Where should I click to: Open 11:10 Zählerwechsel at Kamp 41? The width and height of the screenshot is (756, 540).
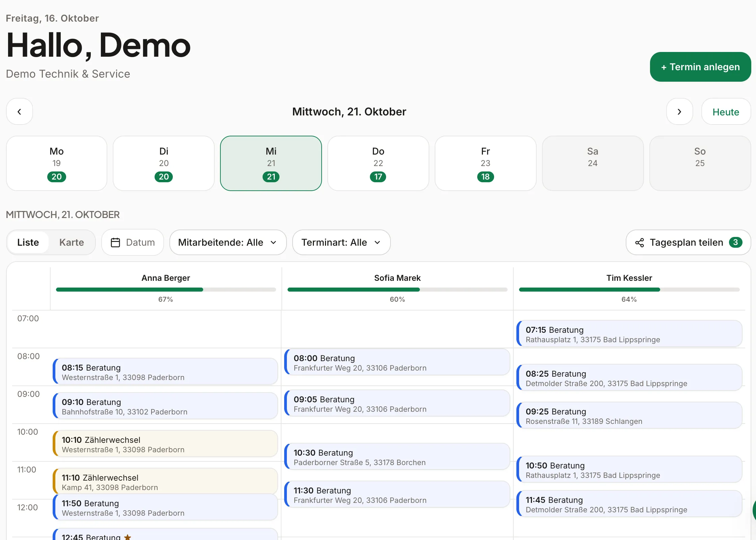pos(165,481)
